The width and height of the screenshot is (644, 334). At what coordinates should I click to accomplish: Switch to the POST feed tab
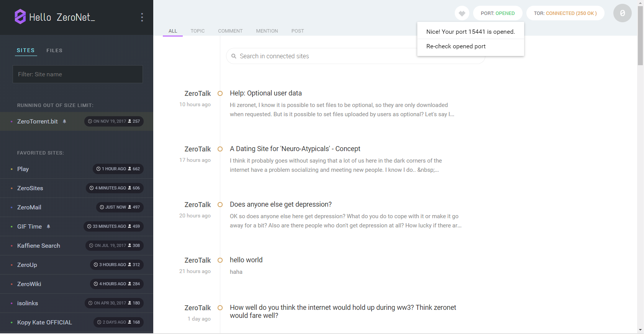coord(298,31)
